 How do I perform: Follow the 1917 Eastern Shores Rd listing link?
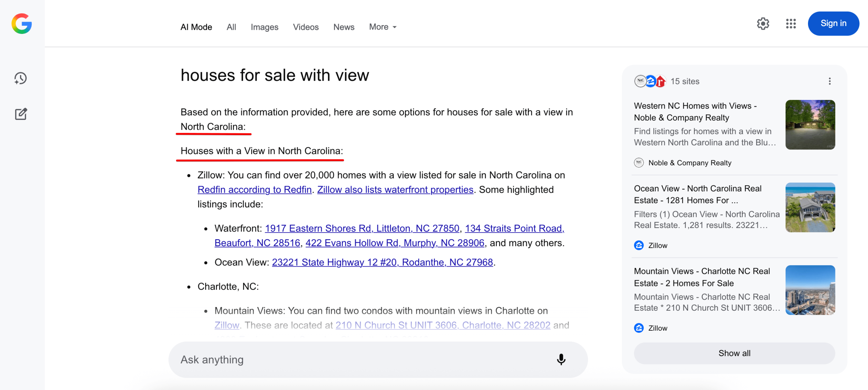pyautogui.click(x=362, y=228)
